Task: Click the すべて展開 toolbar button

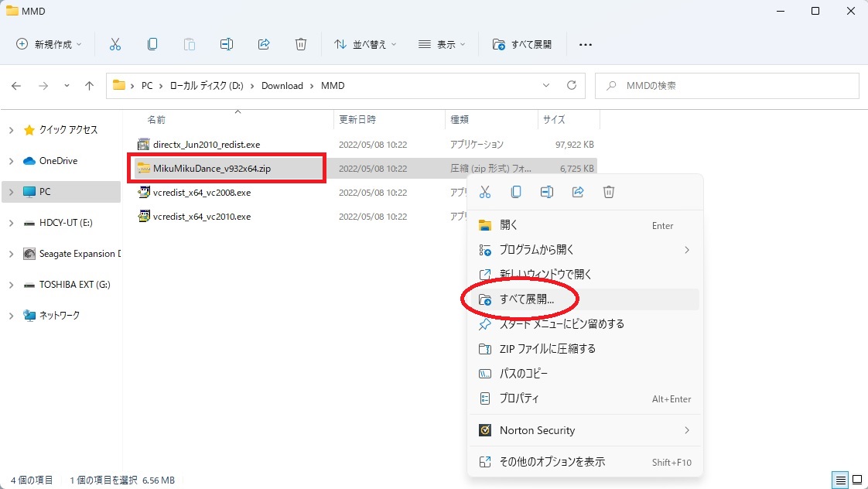Action: click(x=522, y=44)
